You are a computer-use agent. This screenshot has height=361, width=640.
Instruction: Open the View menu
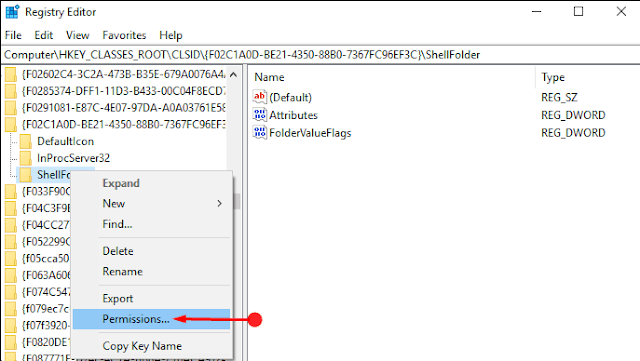coord(78,36)
